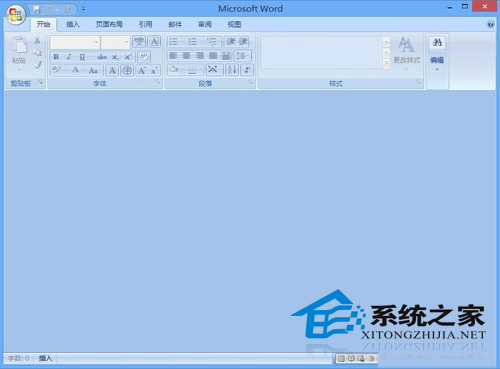This screenshot has width=500, height=369.
Task: Click the binoculars find icon
Action: (x=437, y=43)
